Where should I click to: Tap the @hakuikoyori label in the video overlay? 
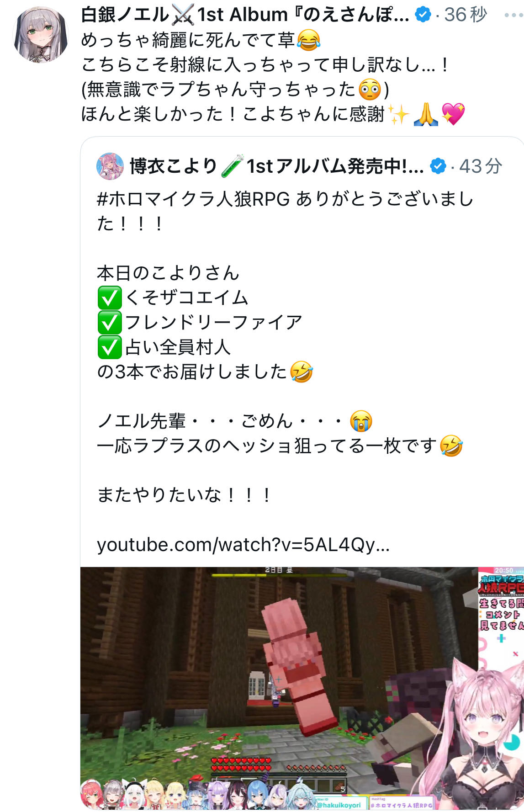[x=339, y=805]
